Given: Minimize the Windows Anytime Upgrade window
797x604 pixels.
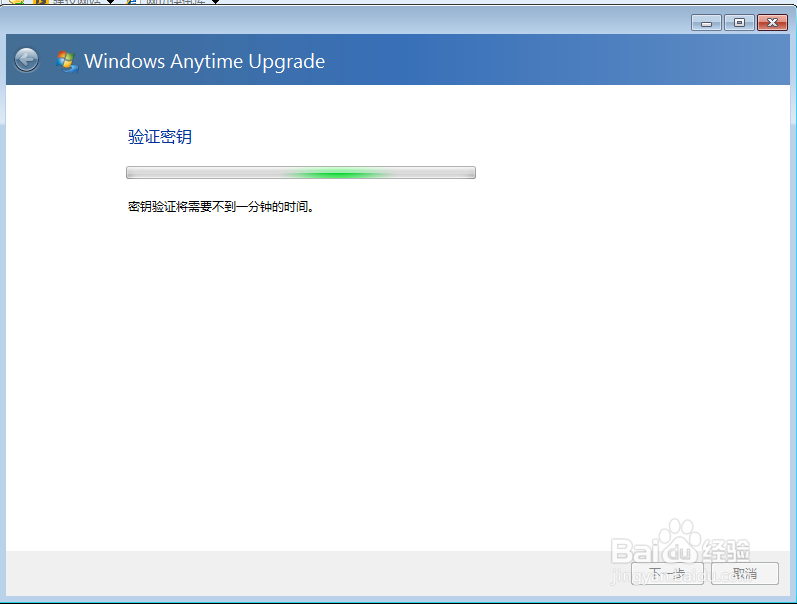Looking at the screenshot, I should point(706,23).
